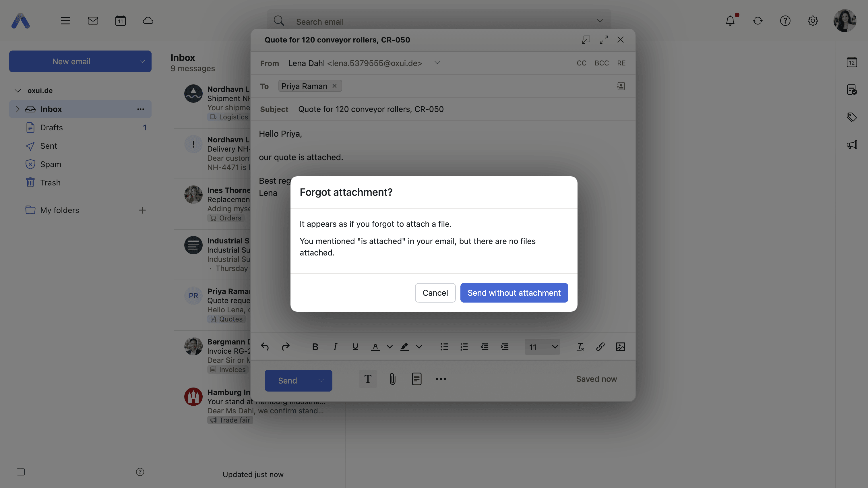Open more compose options ellipsis
This screenshot has height=488, width=868.
[440, 379]
